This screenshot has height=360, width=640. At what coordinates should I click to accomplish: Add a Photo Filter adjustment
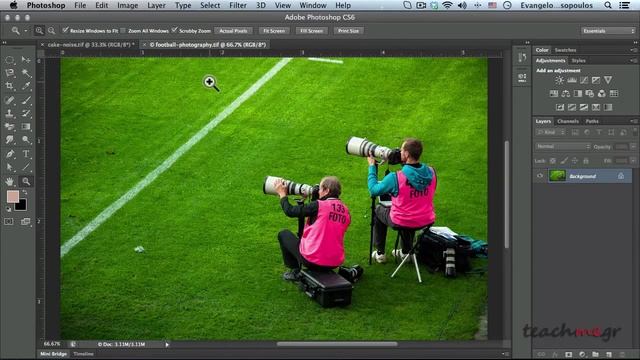pos(589,94)
